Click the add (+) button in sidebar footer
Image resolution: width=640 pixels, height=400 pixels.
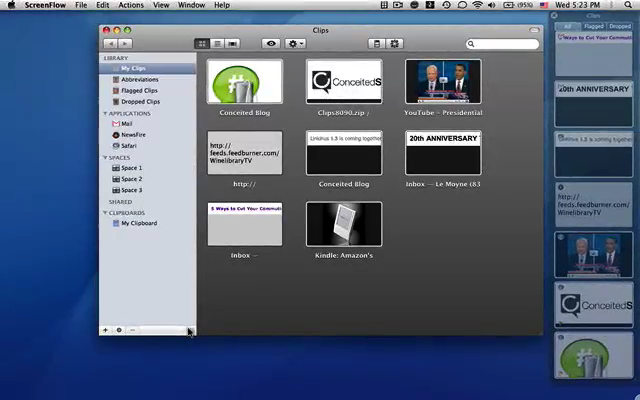[106, 330]
